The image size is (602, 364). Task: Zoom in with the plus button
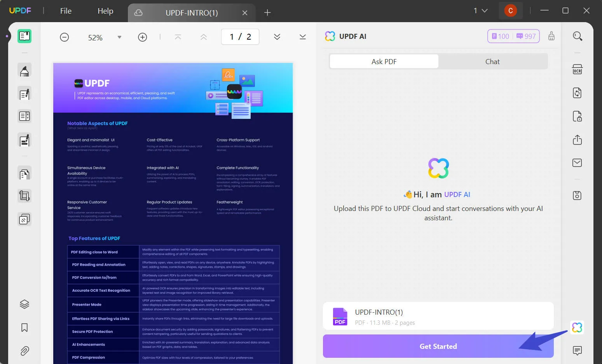click(143, 37)
